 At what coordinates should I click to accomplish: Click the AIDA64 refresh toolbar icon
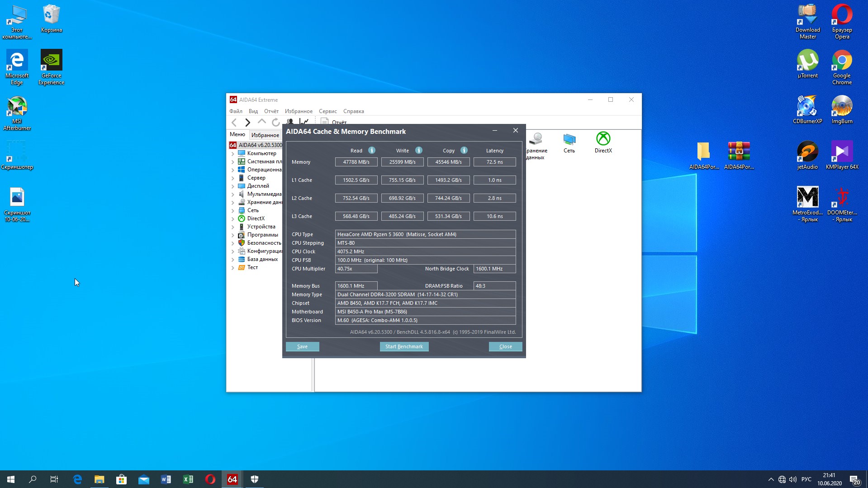tap(275, 122)
